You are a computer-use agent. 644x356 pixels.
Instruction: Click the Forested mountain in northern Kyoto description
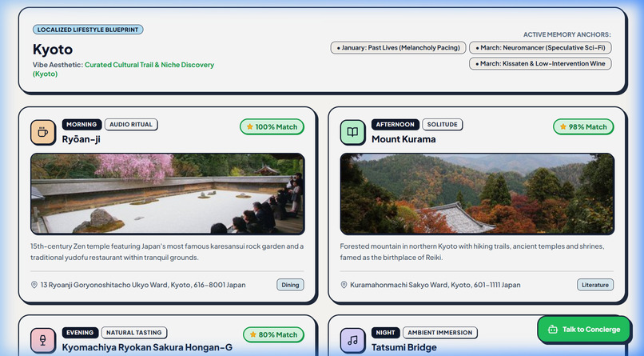472,251
